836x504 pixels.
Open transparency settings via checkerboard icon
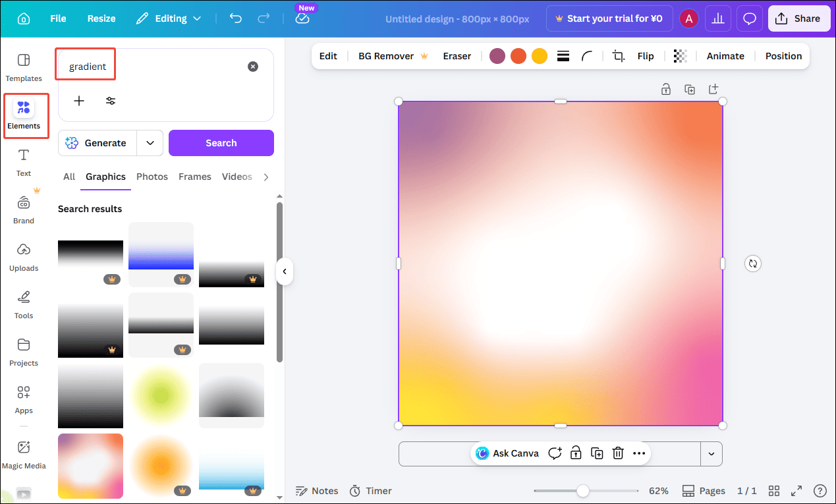pyautogui.click(x=681, y=56)
